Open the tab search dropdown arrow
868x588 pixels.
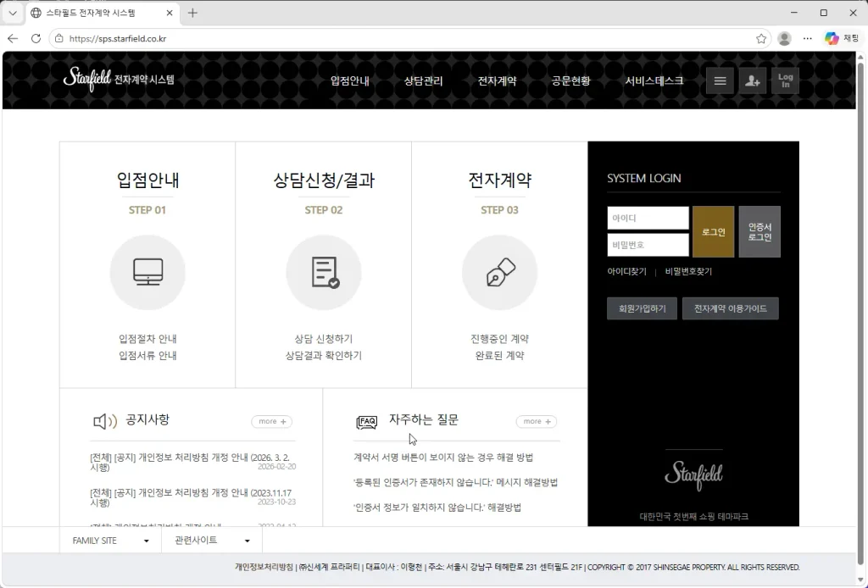click(x=13, y=13)
